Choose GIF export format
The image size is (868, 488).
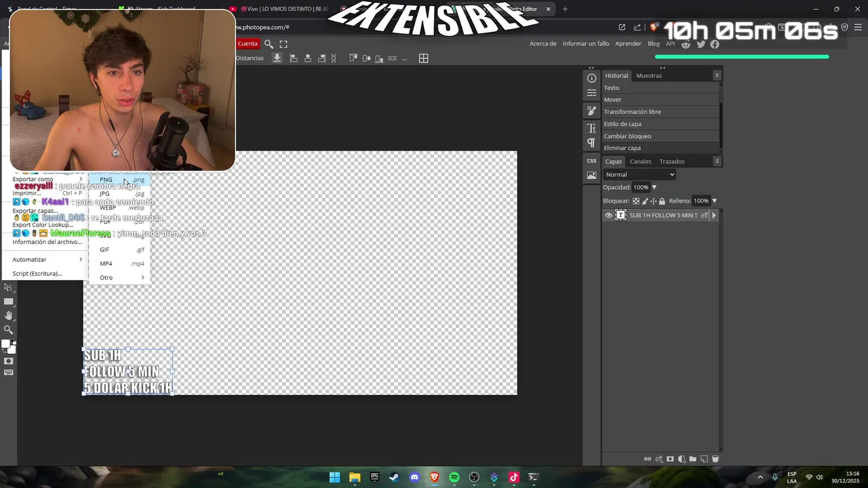coord(120,249)
